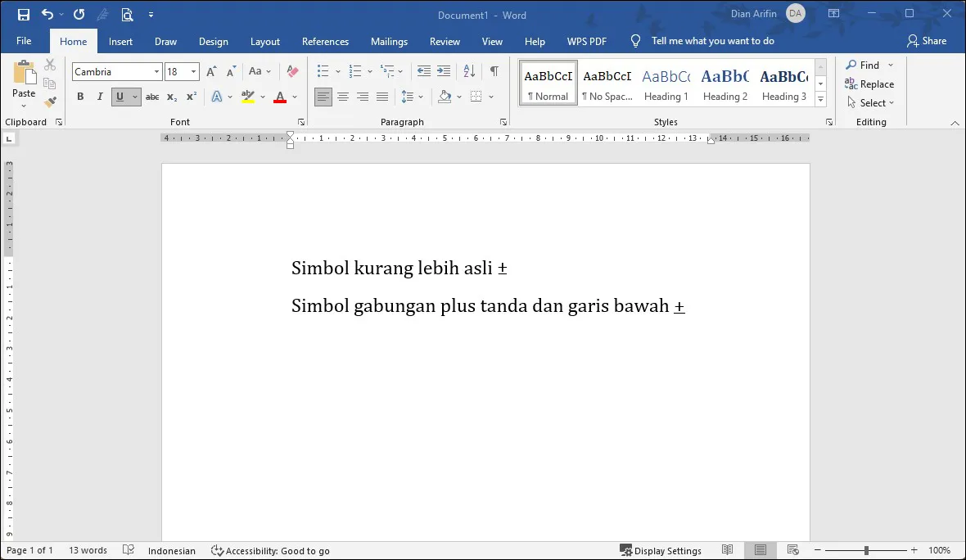Switch to the Insert ribbon tab

120,41
